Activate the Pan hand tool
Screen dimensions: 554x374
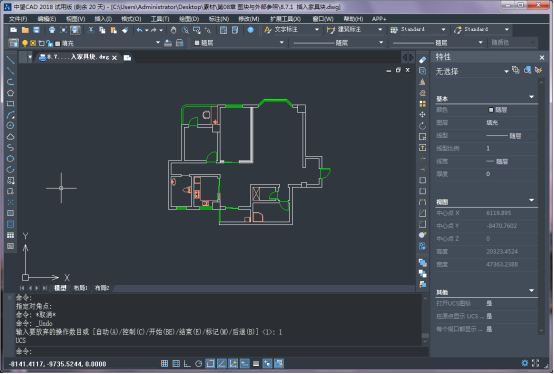point(173,30)
